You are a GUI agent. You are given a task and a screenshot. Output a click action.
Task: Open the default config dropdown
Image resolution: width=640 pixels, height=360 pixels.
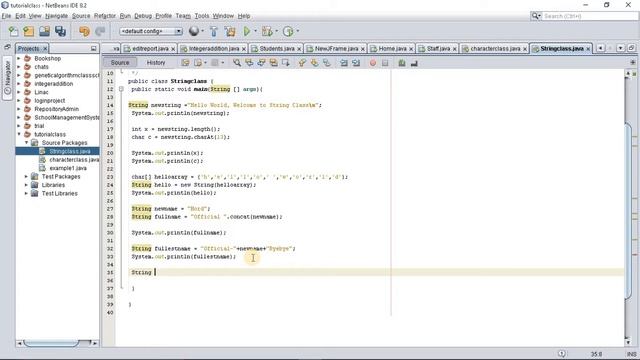151,31
